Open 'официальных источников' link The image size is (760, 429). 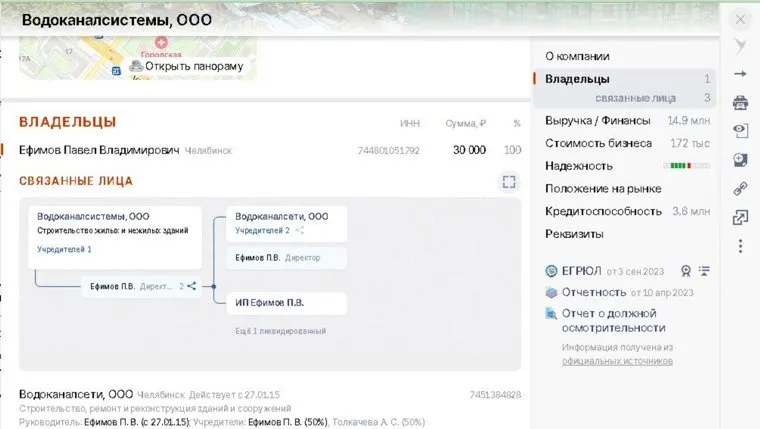click(616, 360)
